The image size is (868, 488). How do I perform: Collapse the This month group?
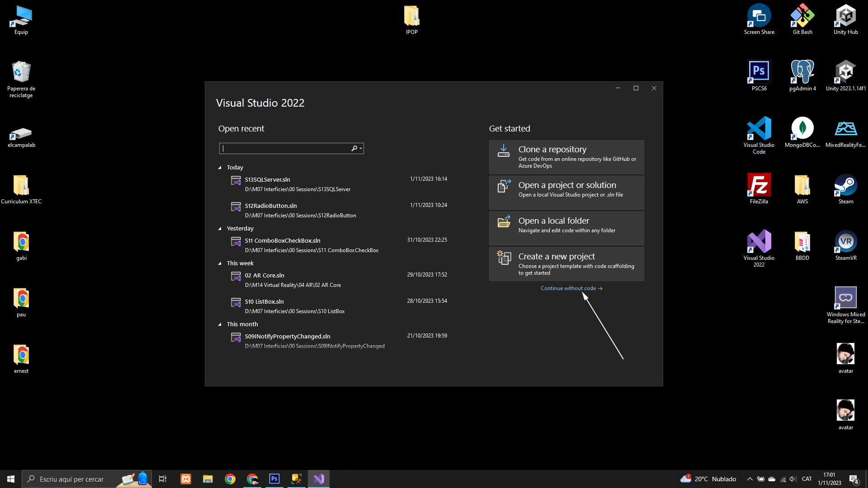point(220,324)
